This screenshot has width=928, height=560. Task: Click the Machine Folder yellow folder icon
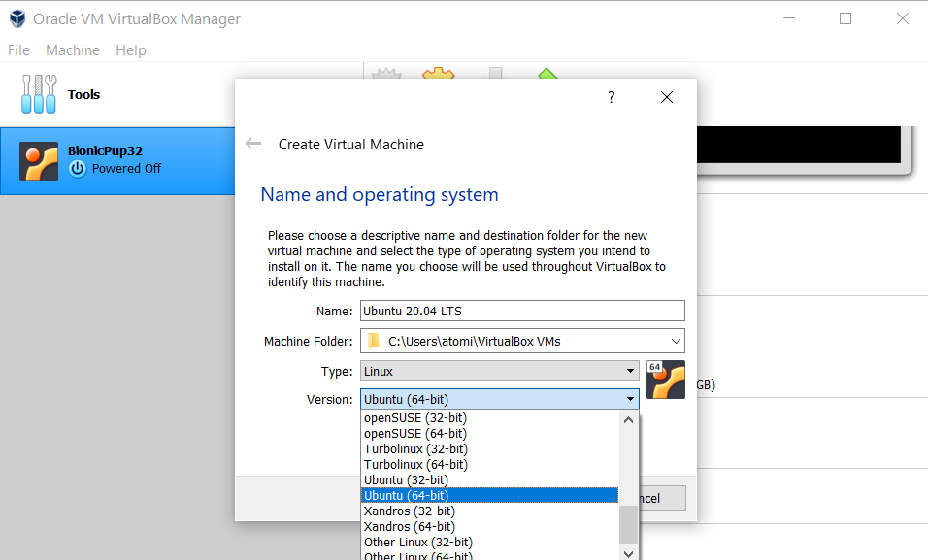coord(374,341)
